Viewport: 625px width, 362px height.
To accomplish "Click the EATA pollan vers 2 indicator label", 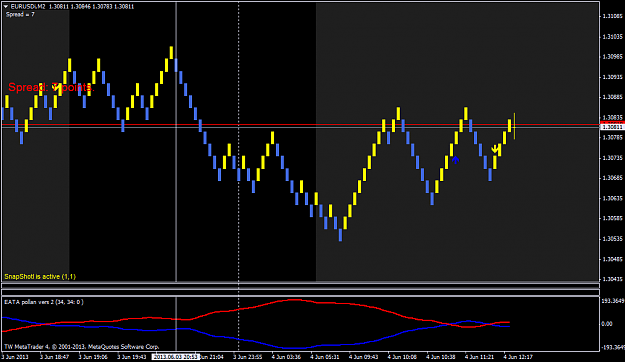I will [x=44, y=302].
